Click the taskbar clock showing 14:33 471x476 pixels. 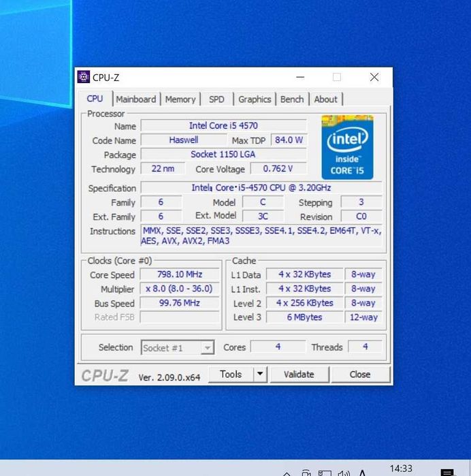pos(401,469)
